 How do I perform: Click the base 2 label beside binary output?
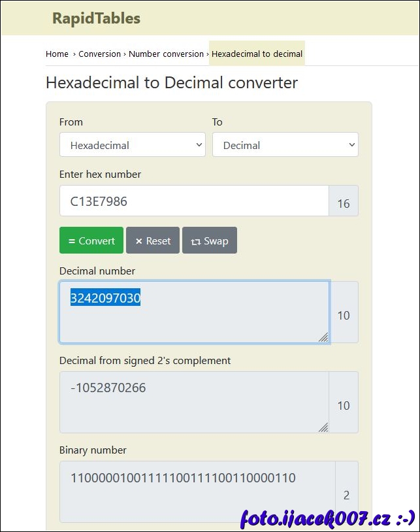coord(346,495)
